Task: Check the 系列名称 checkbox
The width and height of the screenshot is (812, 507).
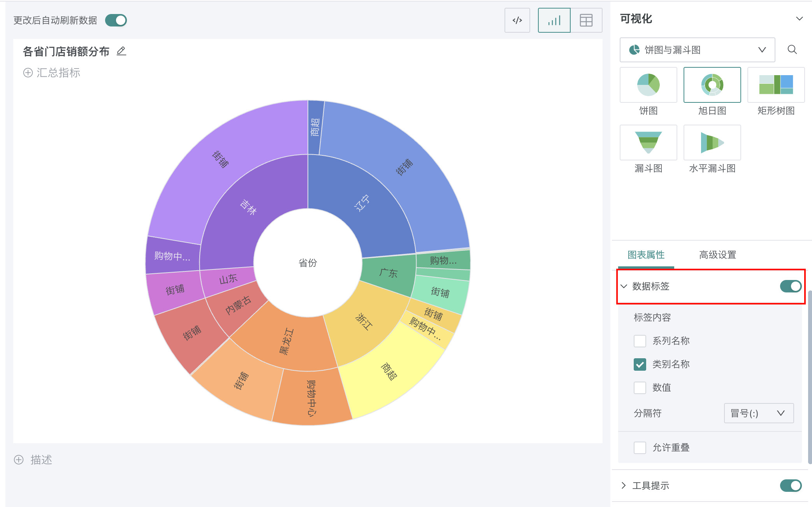Action: pos(640,341)
